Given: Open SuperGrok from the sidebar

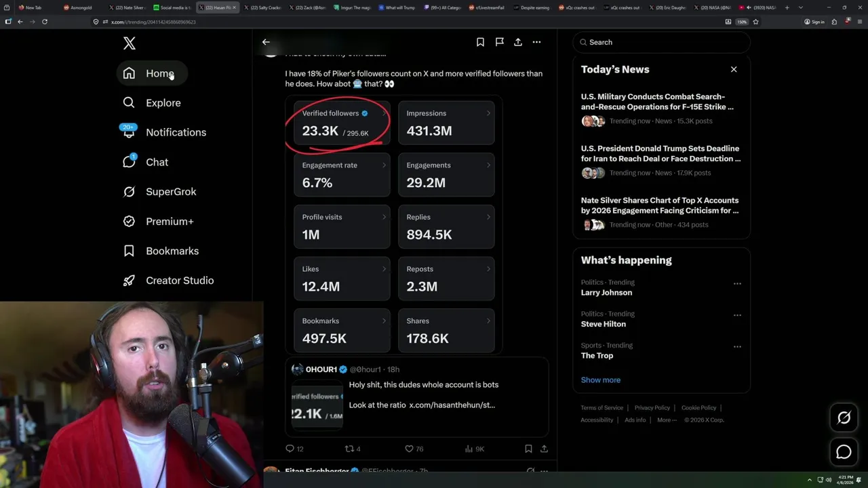Looking at the screenshot, I should pyautogui.click(x=160, y=192).
